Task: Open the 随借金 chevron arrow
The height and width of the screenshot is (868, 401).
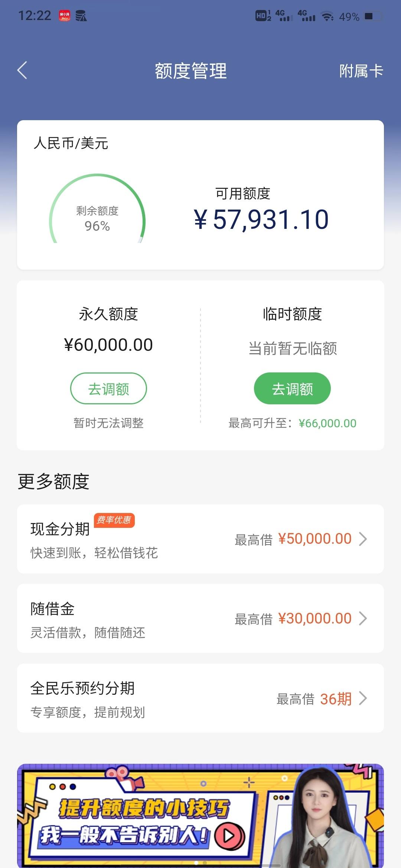Action: click(x=363, y=618)
